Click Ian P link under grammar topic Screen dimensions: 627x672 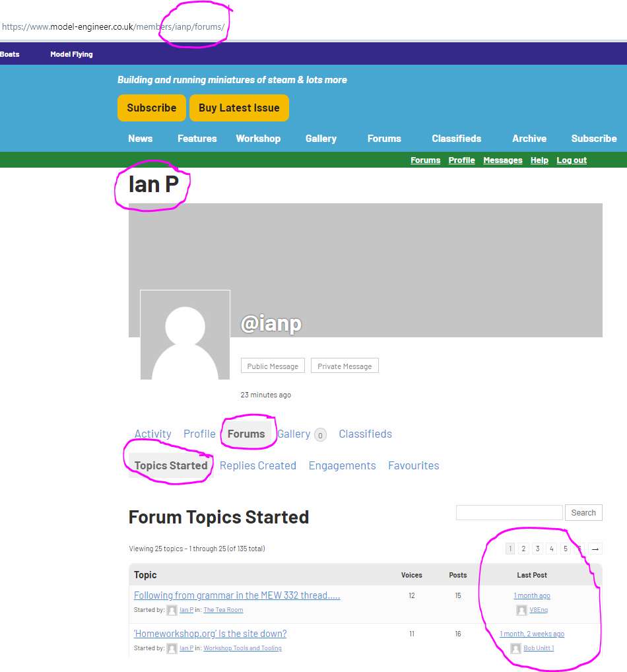click(x=186, y=610)
